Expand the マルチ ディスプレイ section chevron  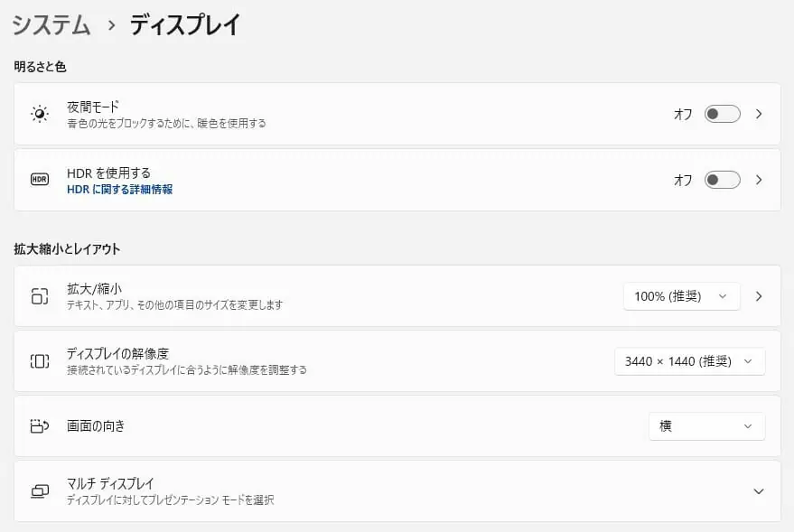point(759,491)
